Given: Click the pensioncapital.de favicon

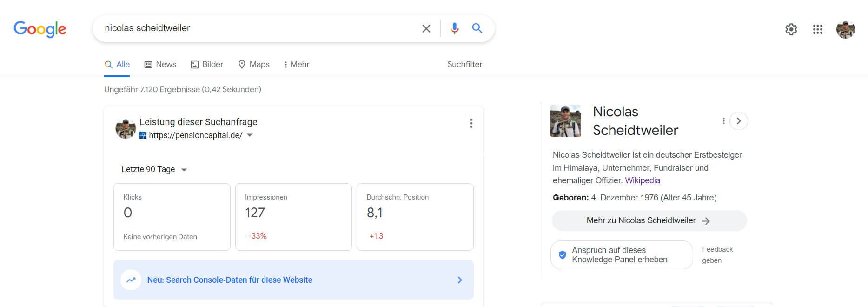Looking at the screenshot, I should (x=143, y=135).
